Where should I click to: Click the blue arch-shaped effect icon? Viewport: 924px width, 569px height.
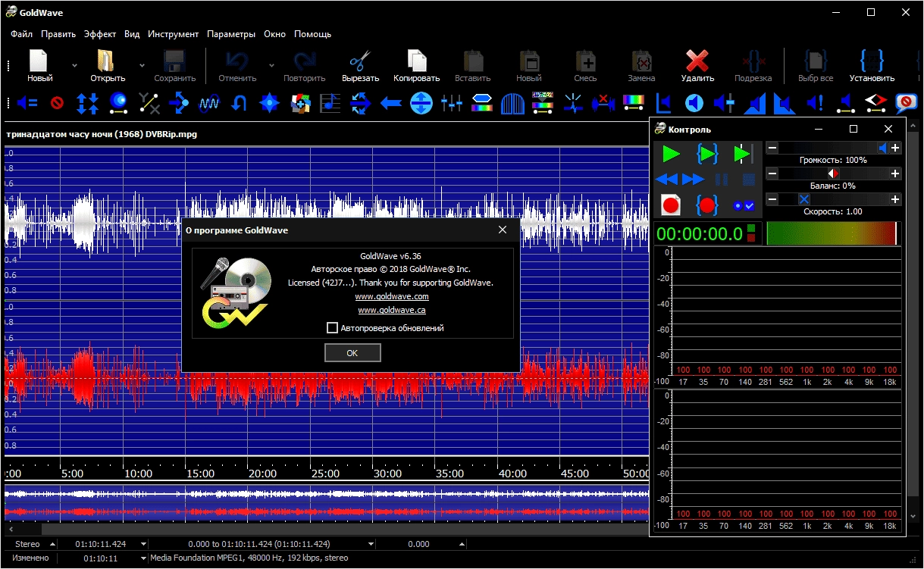click(x=512, y=102)
